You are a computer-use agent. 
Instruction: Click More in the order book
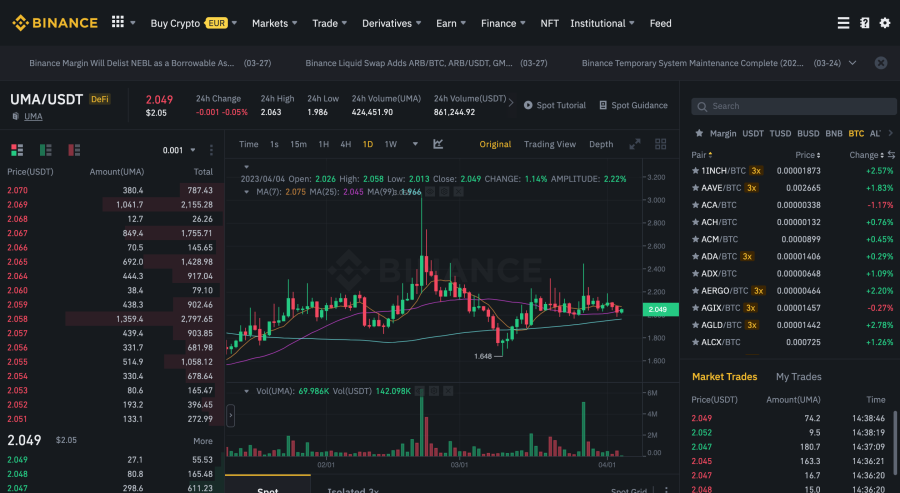pyautogui.click(x=203, y=441)
